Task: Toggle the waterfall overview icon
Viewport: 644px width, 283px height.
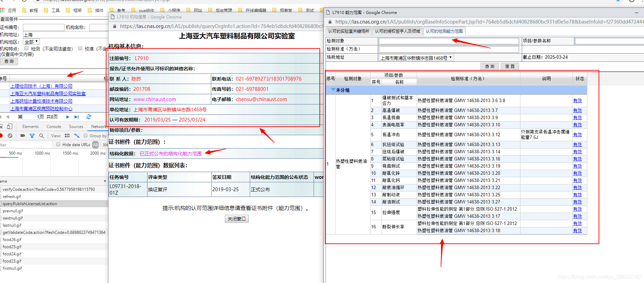Action: (x=77, y=136)
